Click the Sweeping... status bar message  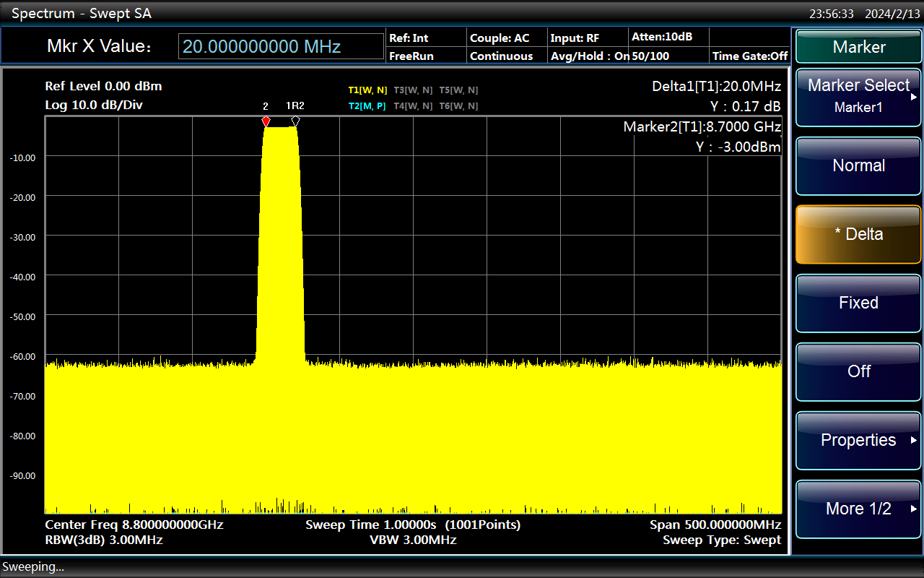tap(33, 567)
